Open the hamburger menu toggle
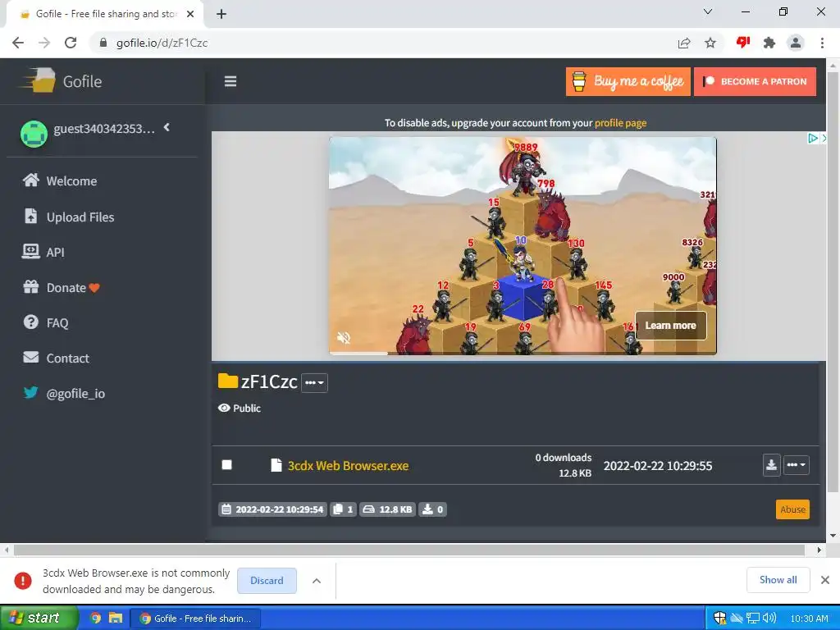Screen dimensions: 840x630 [x=231, y=81]
